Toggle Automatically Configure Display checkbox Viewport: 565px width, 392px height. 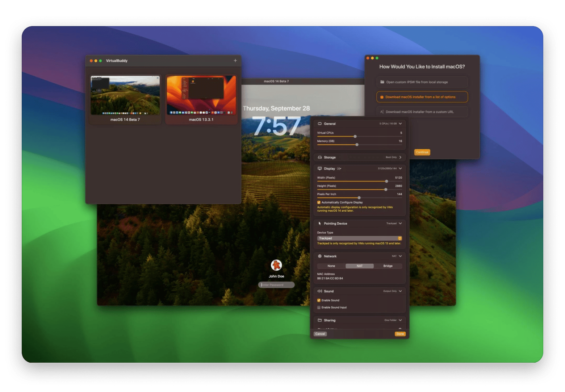tap(319, 203)
